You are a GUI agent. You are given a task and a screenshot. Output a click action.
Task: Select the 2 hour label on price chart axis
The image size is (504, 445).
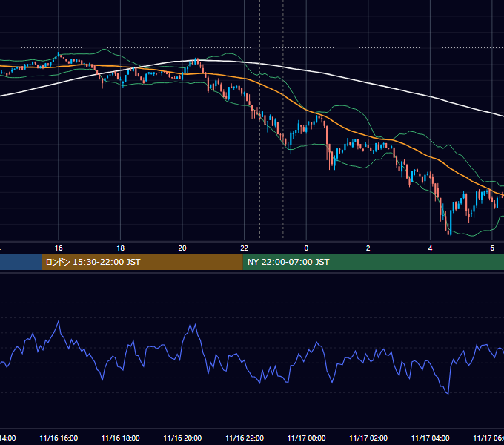pyautogui.click(x=368, y=248)
